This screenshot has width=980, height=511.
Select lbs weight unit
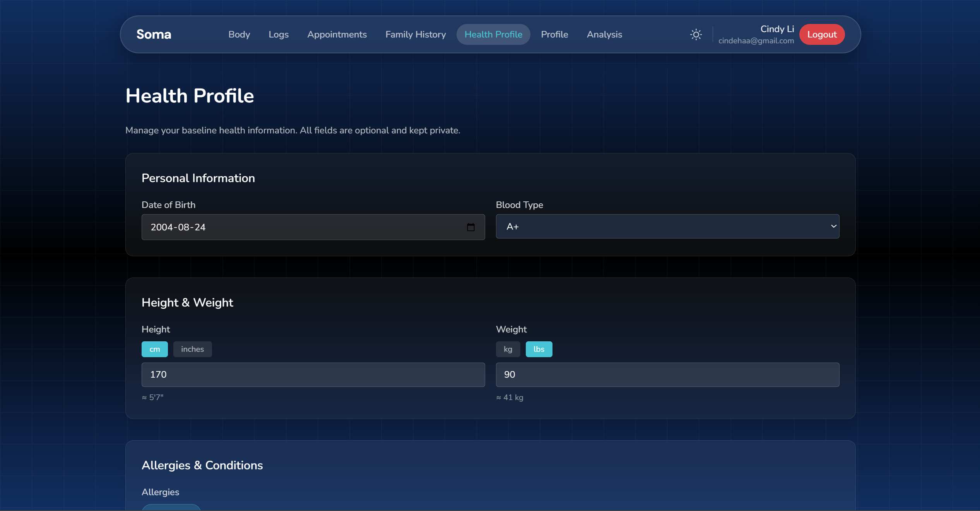tap(539, 349)
